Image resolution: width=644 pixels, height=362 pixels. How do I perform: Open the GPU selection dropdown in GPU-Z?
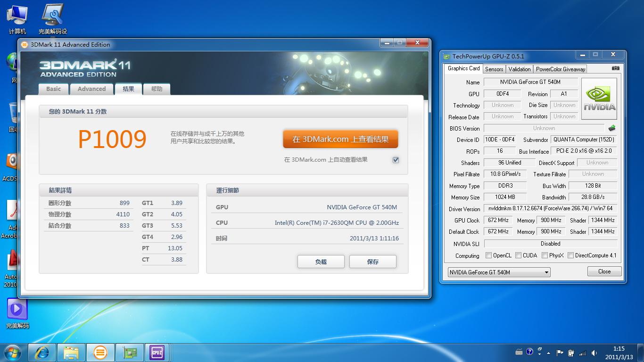tap(499, 272)
